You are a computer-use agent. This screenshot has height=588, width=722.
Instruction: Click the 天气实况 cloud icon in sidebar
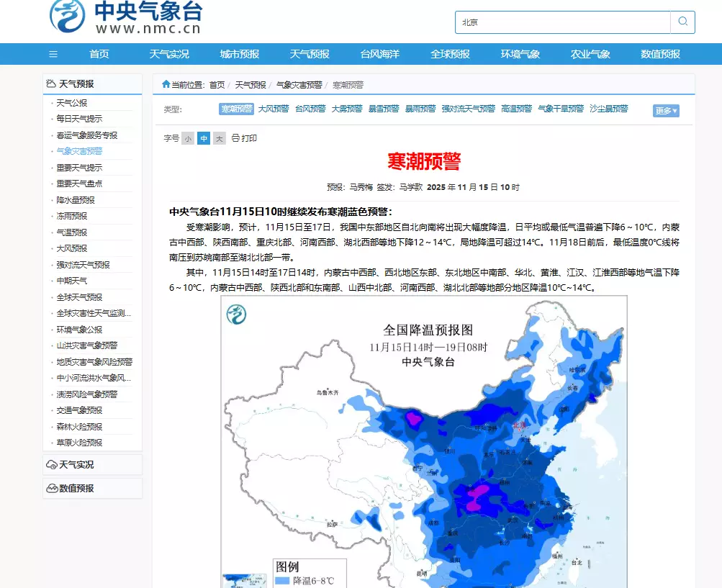[x=51, y=464]
